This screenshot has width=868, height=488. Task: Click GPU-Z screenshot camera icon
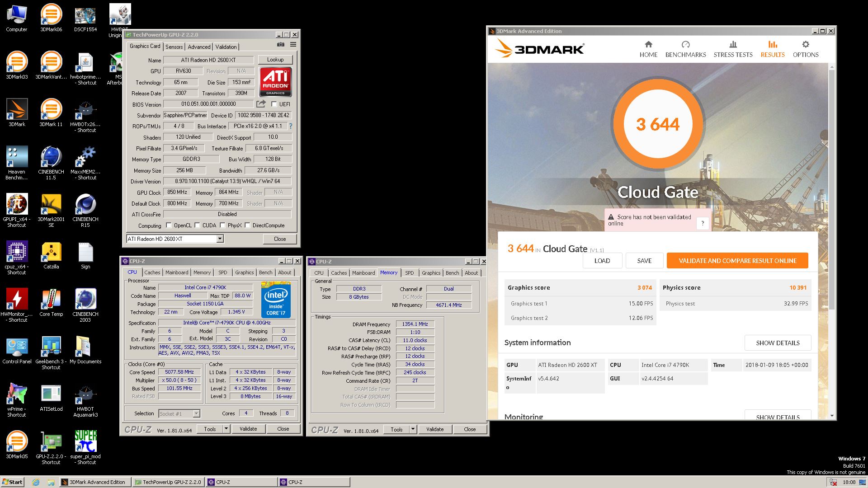tap(281, 45)
